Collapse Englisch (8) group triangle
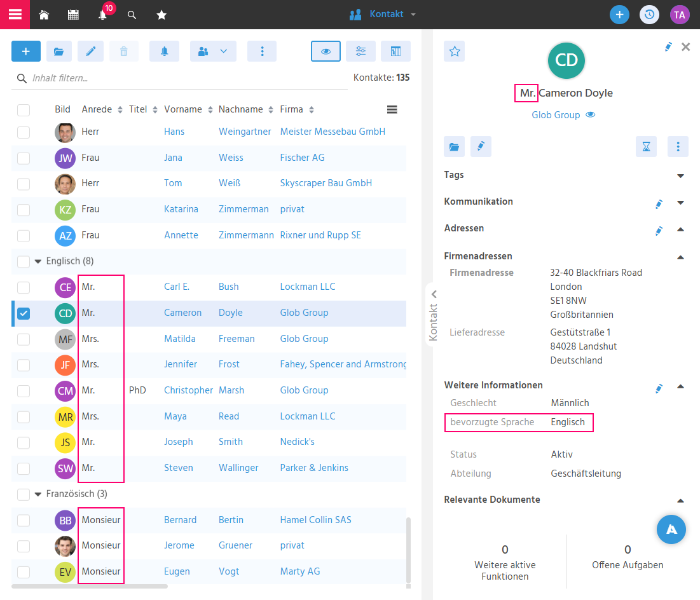 [38, 262]
